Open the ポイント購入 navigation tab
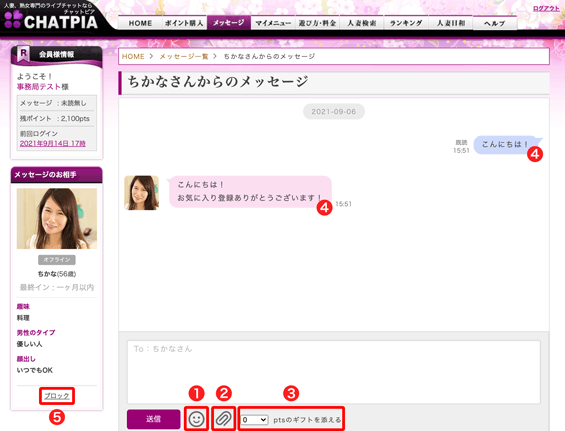The height and width of the screenshot is (431, 565). pyautogui.click(x=184, y=23)
